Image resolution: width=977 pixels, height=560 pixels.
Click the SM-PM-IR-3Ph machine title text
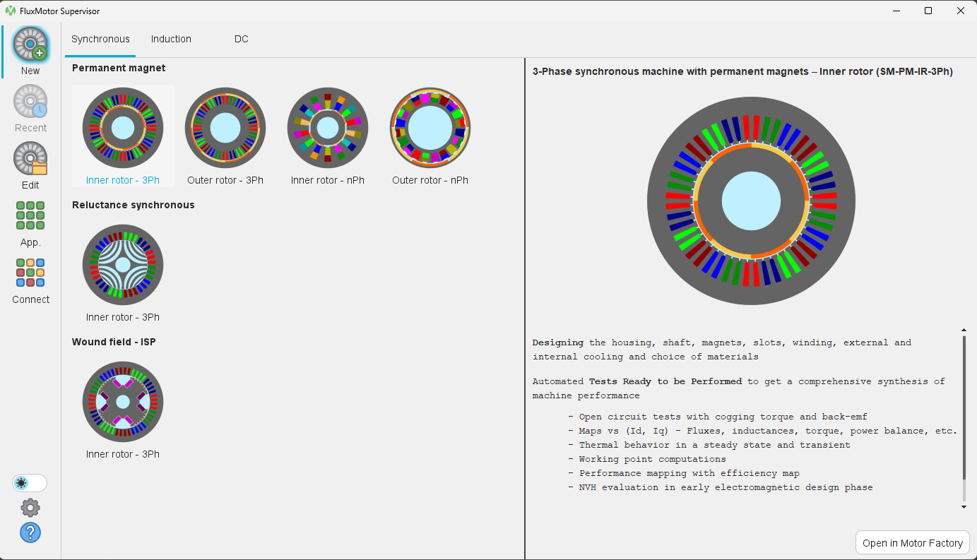742,71
